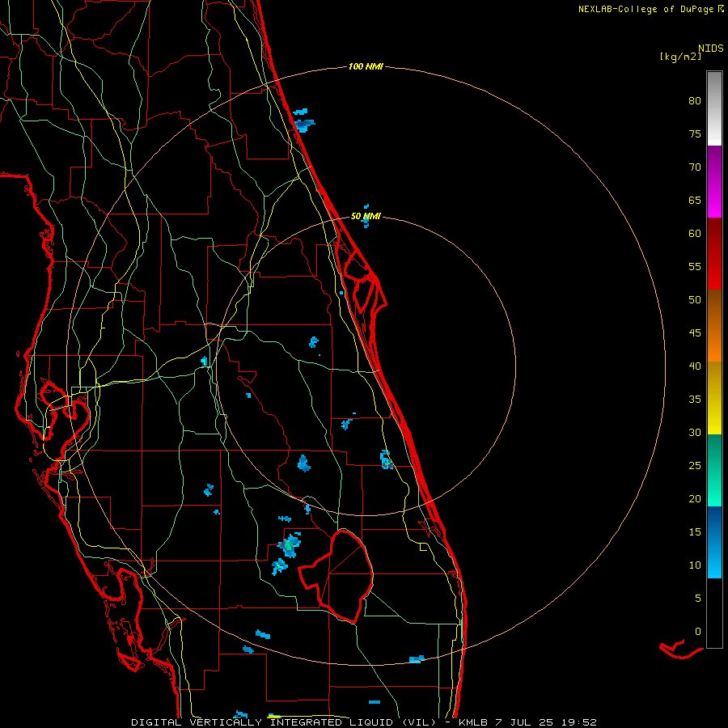This screenshot has height=728, width=728.
Task: Click the 0 value on the color scale
Action: tap(698, 632)
